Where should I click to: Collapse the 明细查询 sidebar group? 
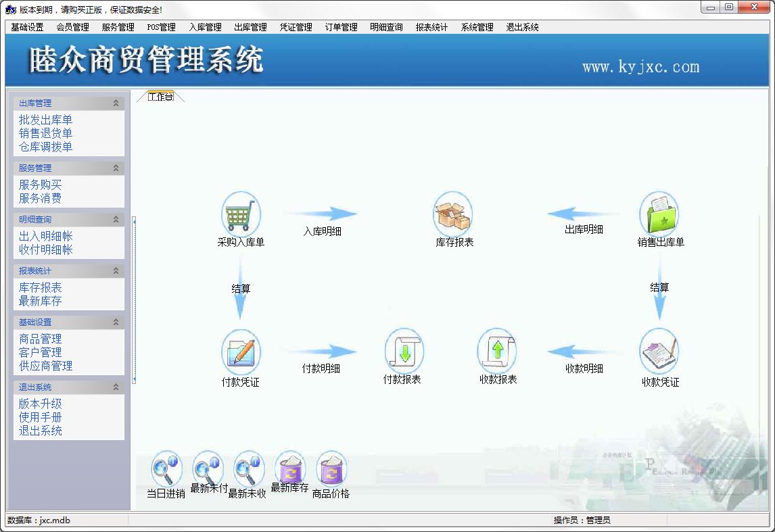click(x=116, y=219)
